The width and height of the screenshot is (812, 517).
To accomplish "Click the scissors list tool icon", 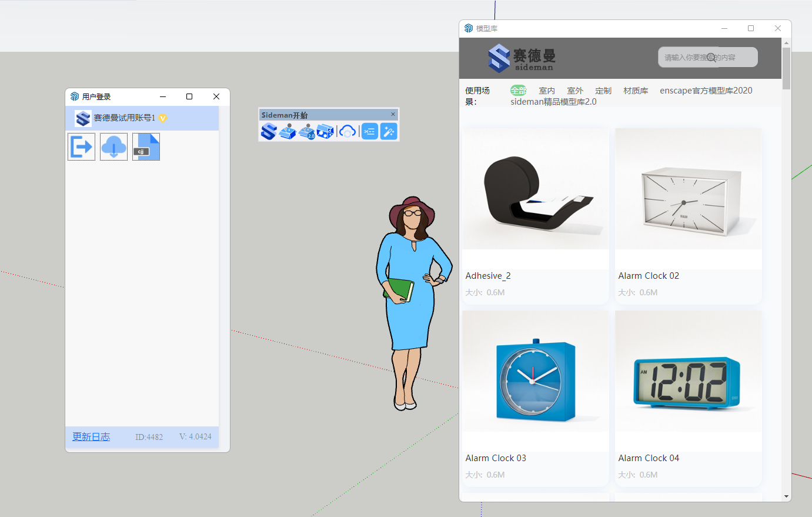I will point(369,131).
